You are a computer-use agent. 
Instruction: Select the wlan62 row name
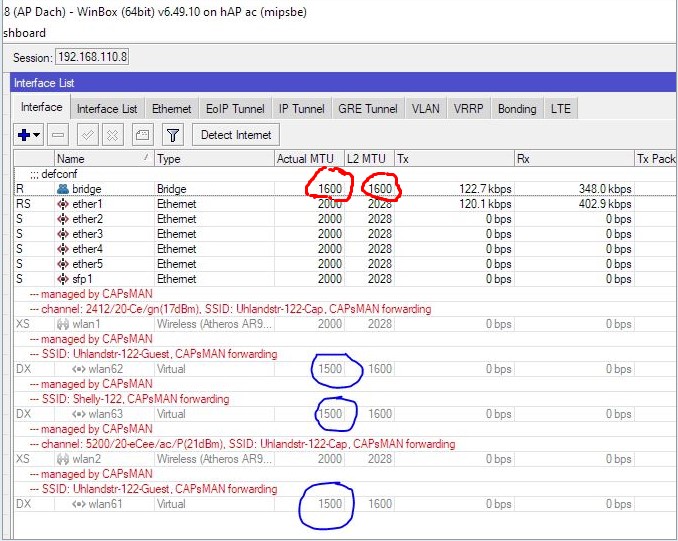point(106,369)
